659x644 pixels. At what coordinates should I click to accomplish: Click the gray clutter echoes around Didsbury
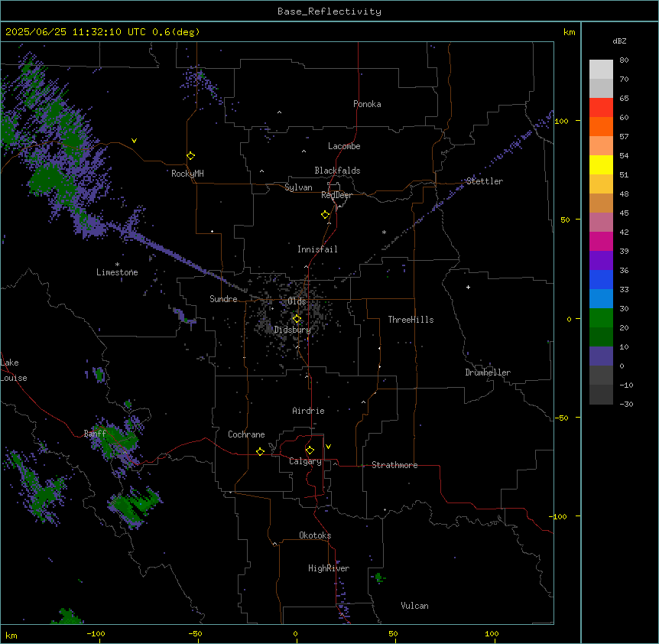click(x=290, y=320)
